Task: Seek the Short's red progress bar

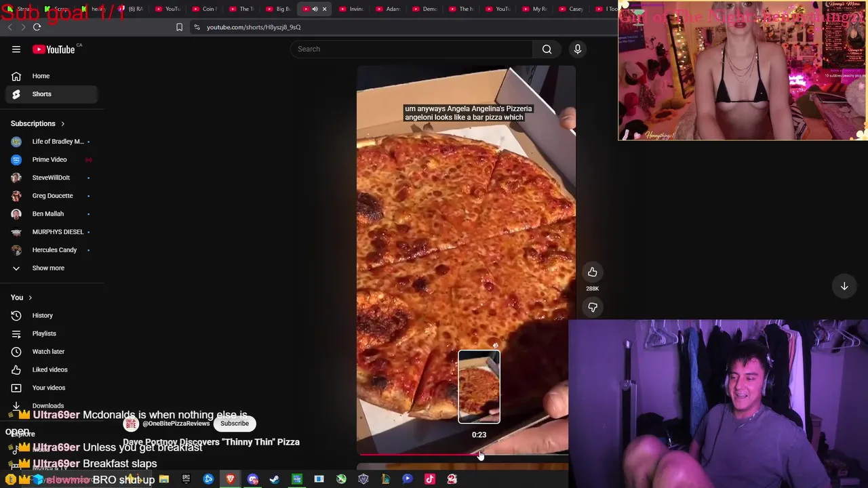Action: (463, 454)
